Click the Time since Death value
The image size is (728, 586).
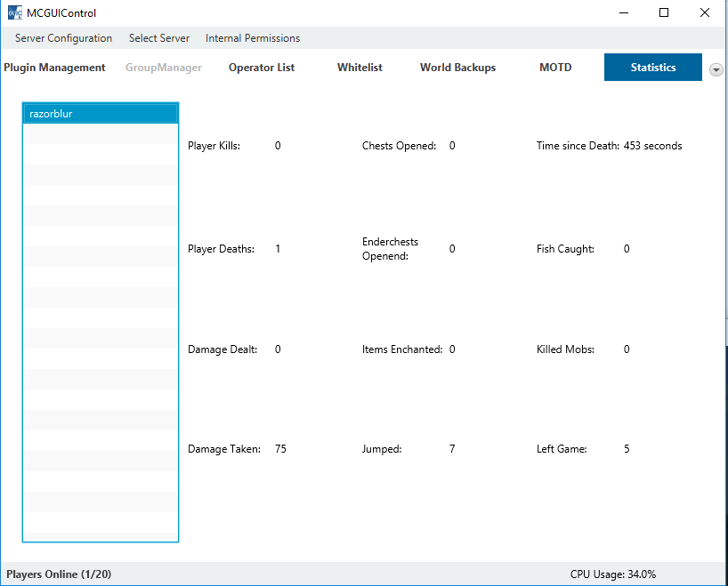(x=652, y=146)
